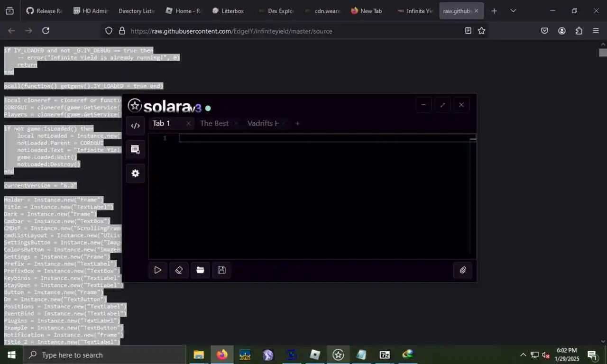607x364 pixels.
Task: Switch to the Litterbox tab
Action: coord(230,11)
